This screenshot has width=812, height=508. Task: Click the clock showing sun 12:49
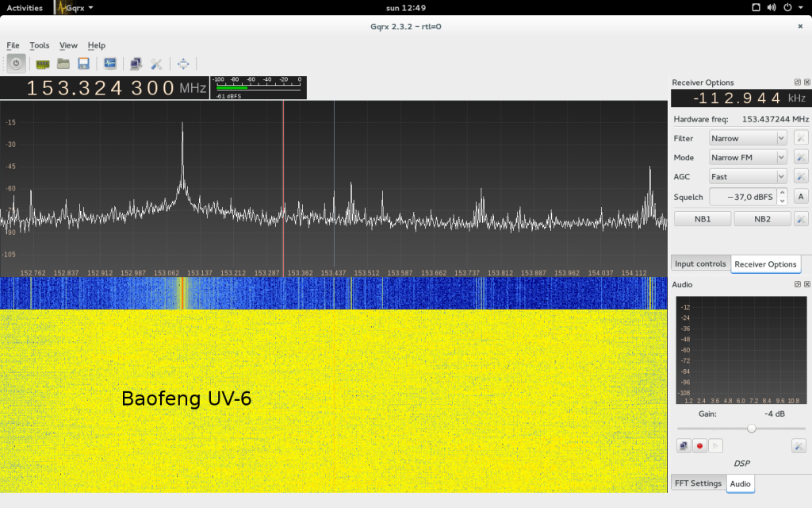click(x=406, y=8)
